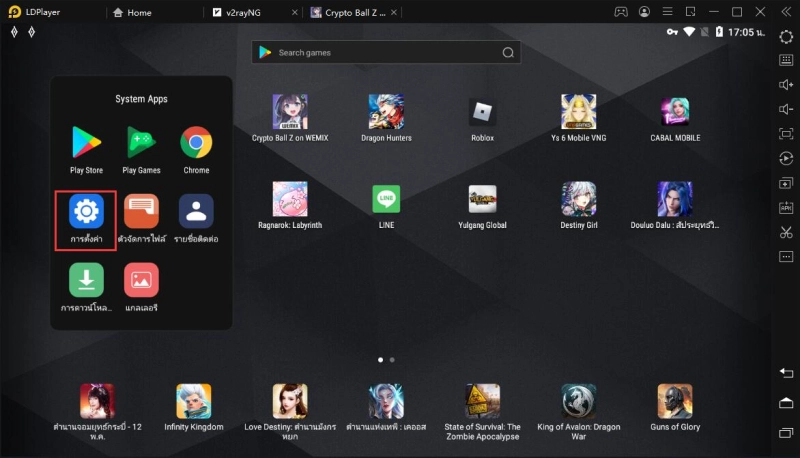
Task: Click the Android home button in the sidebar
Action: [786, 403]
